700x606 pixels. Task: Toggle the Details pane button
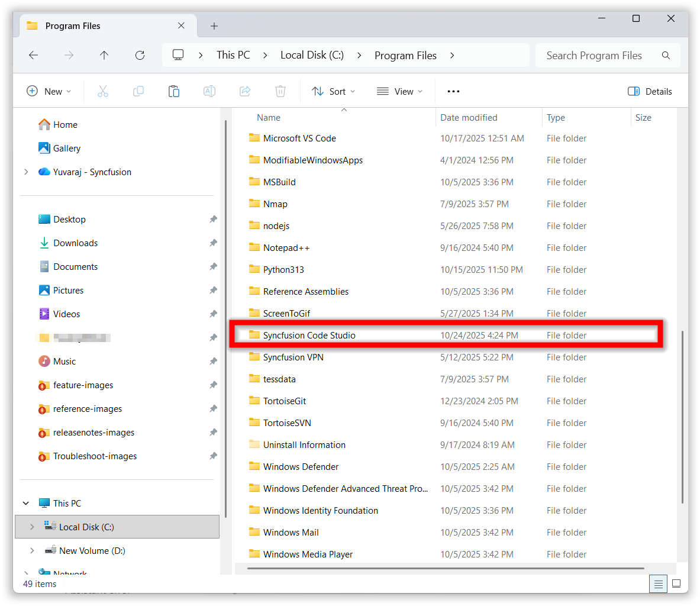(x=650, y=91)
